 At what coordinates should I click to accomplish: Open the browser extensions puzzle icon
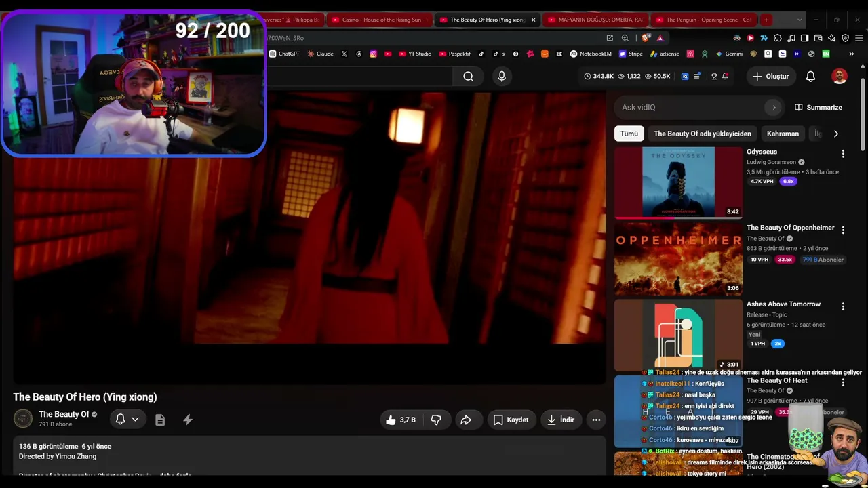tap(778, 38)
